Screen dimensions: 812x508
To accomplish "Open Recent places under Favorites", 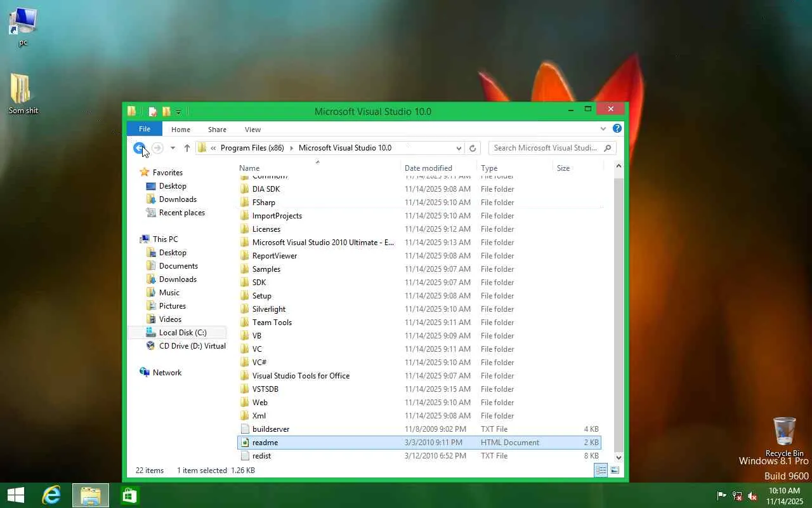I will point(181,213).
